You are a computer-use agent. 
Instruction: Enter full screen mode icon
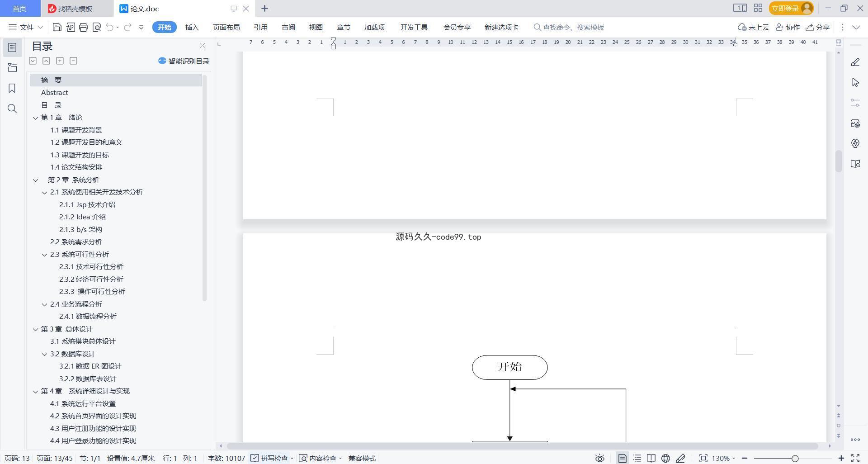[855, 458]
